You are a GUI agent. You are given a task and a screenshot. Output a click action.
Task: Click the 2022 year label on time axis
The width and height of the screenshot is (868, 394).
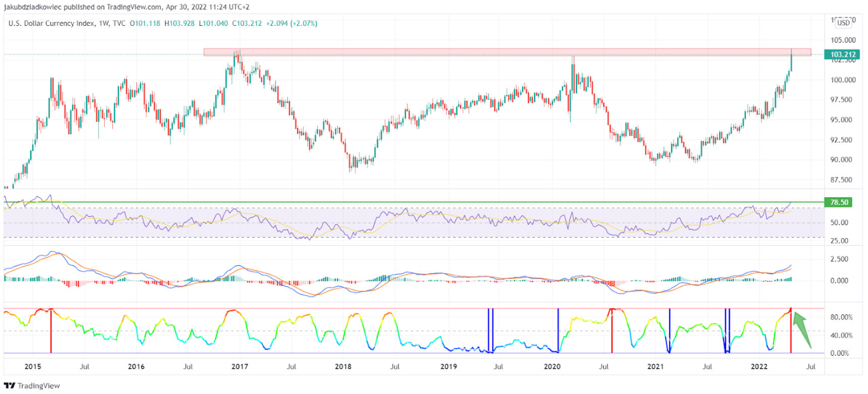click(x=759, y=367)
